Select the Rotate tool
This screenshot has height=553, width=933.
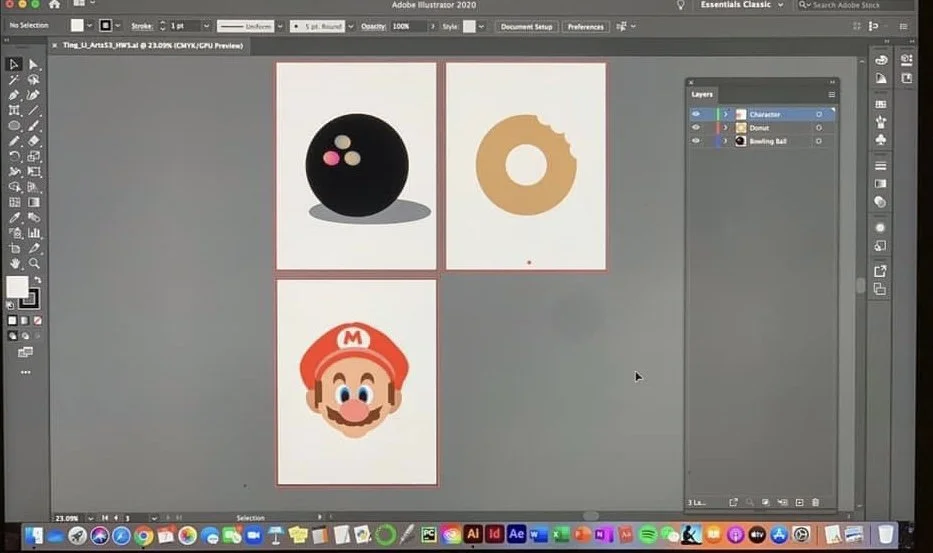(x=14, y=157)
